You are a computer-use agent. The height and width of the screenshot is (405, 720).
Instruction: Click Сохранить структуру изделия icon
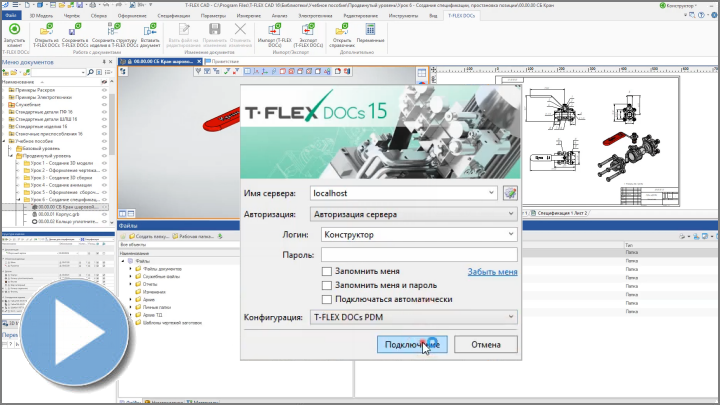point(114,30)
